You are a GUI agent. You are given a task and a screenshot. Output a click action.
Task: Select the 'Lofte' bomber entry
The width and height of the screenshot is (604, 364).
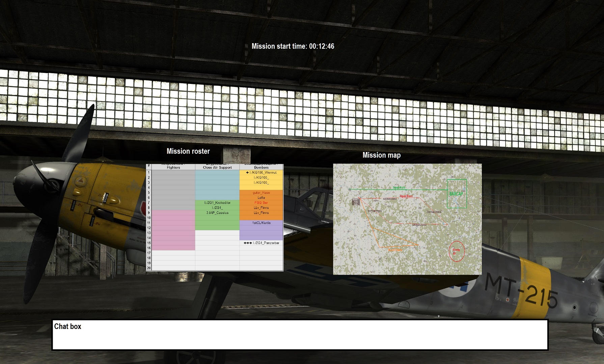261,198
